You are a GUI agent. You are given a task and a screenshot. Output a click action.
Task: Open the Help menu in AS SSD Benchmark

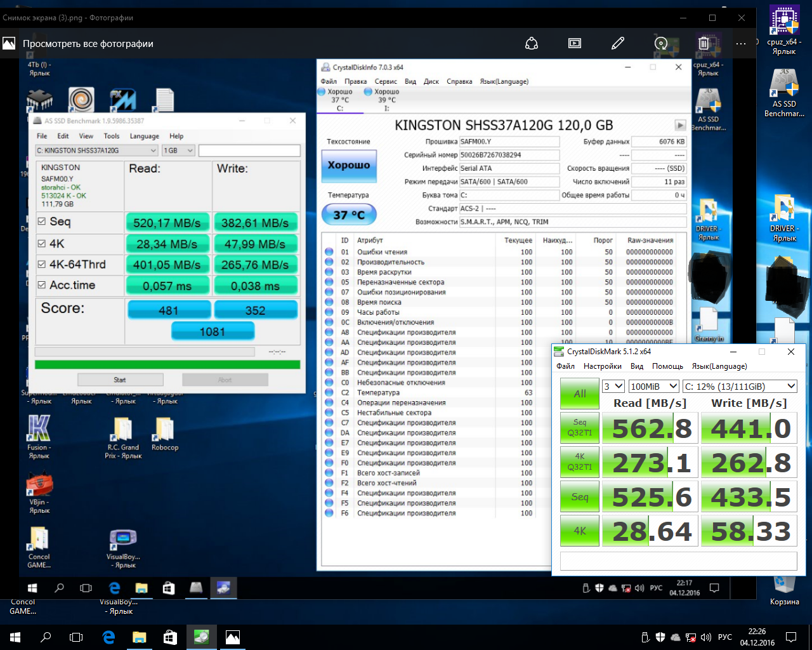click(176, 136)
